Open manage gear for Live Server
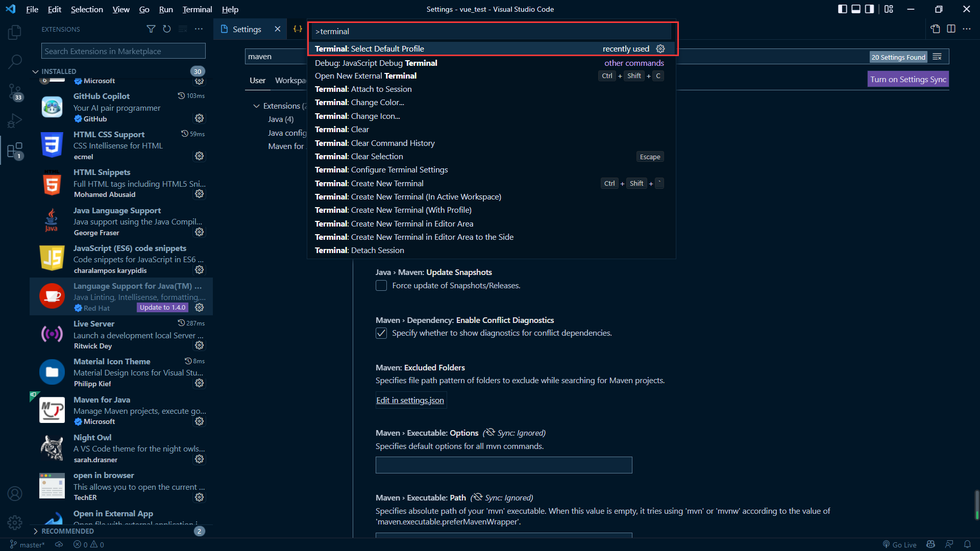The image size is (980, 551). click(200, 345)
